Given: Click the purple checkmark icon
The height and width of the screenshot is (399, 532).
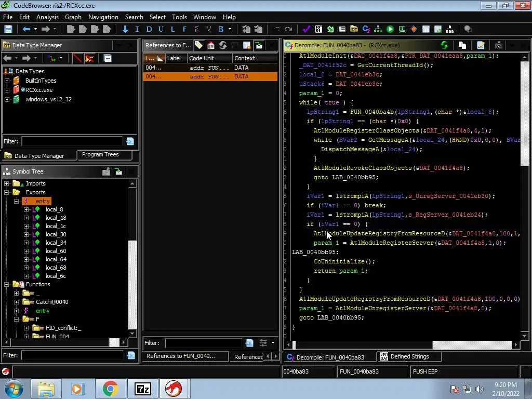Looking at the screenshot, I should 307,29.
